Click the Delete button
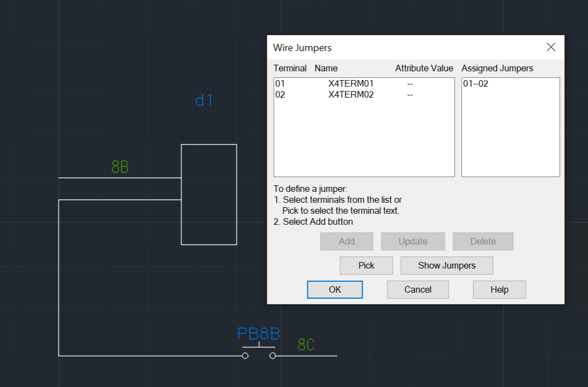The image size is (588, 387). click(483, 241)
